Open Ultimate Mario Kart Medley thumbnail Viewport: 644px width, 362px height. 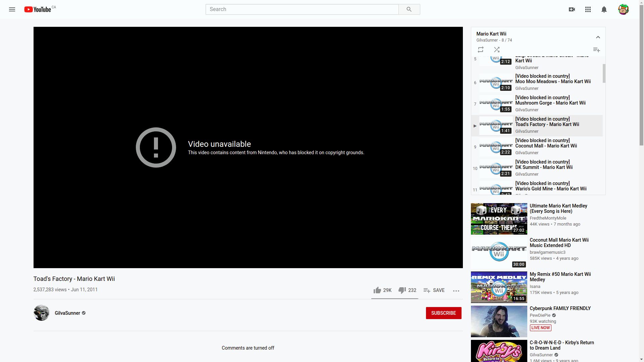[x=499, y=219]
